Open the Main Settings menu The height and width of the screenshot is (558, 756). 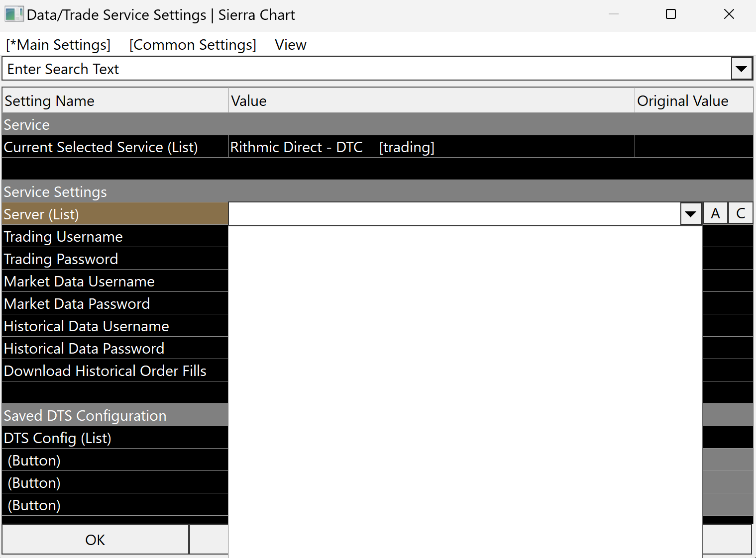pyautogui.click(x=58, y=45)
